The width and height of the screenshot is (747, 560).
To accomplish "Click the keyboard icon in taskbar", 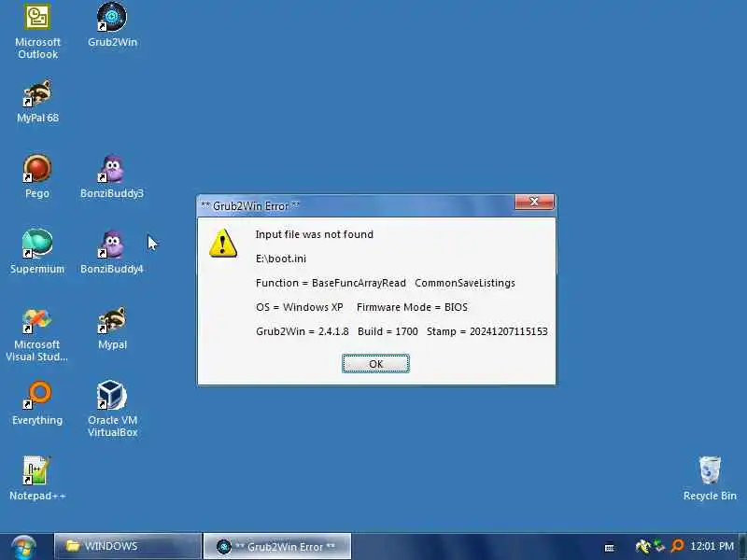I will 610,548.
